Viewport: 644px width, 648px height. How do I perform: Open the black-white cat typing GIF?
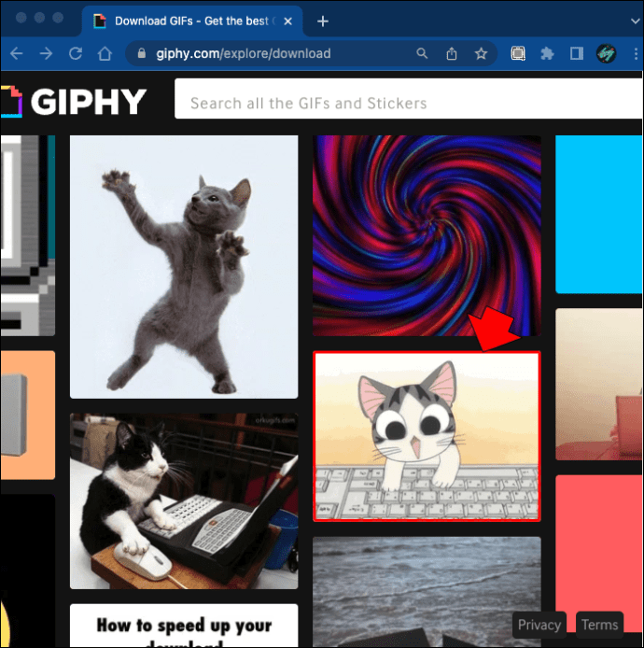click(184, 500)
